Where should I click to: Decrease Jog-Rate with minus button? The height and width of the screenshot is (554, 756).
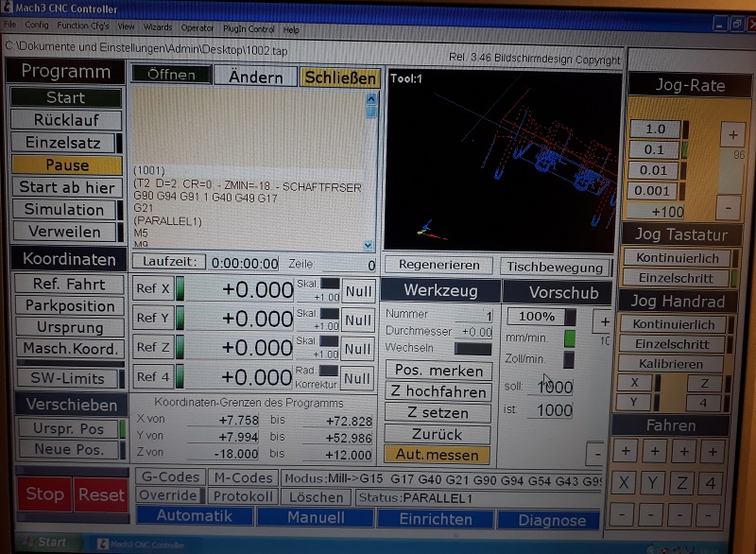pos(728,208)
